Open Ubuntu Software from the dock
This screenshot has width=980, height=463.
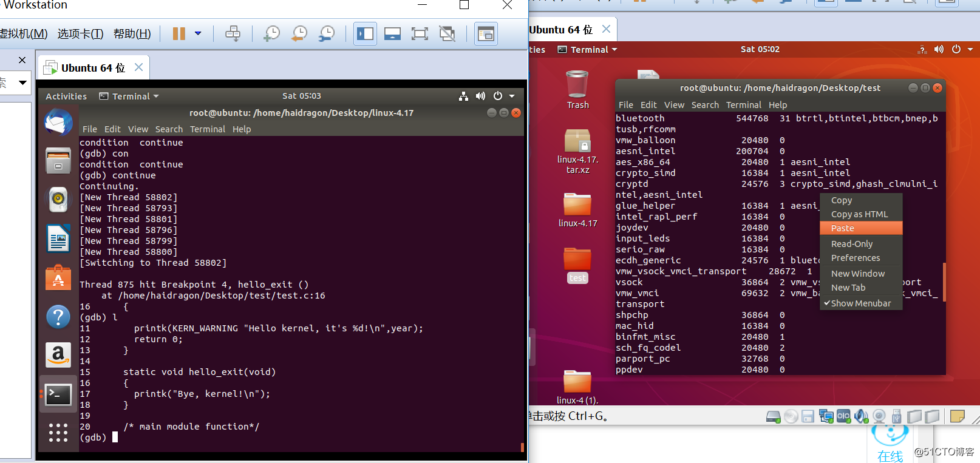click(x=58, y=277)
